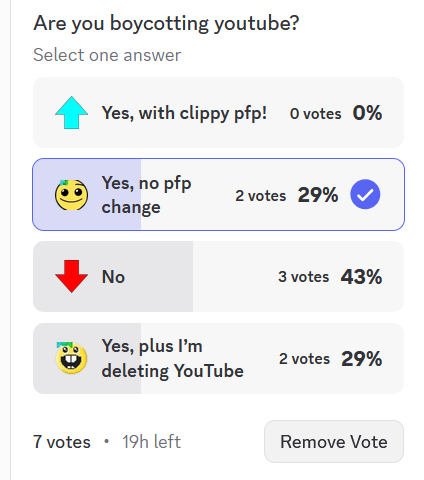424x480 pixels.
Task: Click the Remove Vote button
Action: point(334,441)
